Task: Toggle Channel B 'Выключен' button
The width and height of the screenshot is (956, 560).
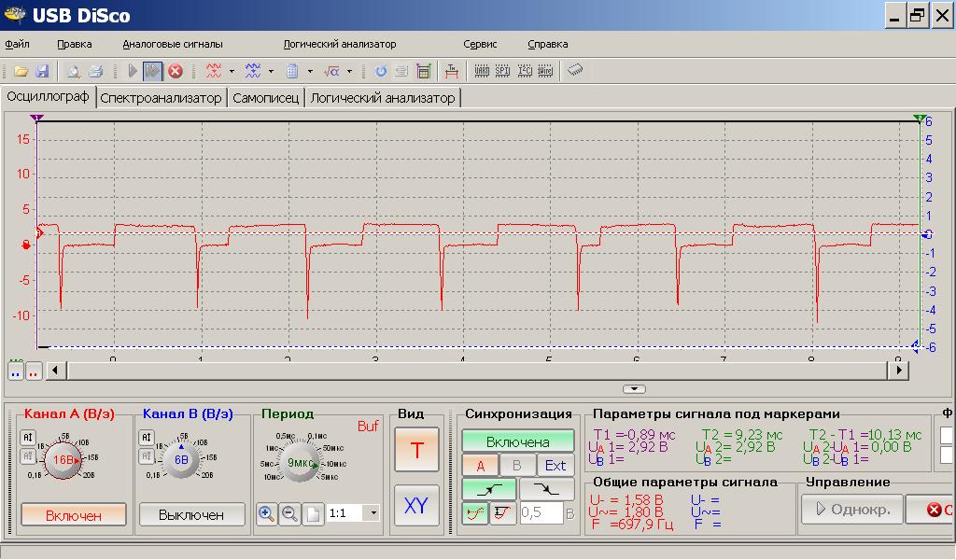Action: point(191,514)
